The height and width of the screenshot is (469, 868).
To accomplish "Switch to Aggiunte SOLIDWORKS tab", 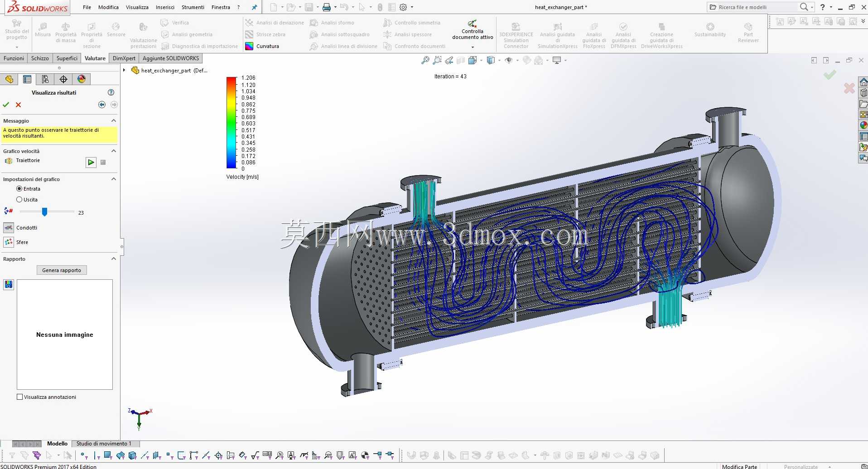I will (x=171, y=58).
